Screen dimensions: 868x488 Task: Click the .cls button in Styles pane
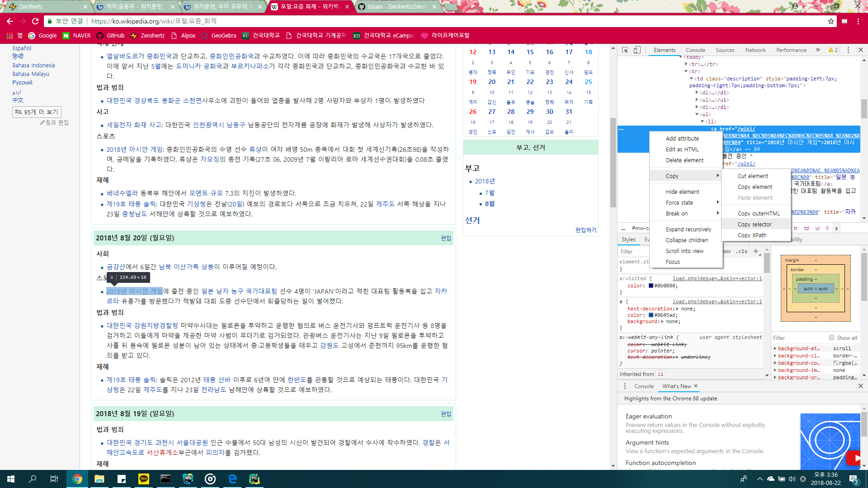point(741,251)
